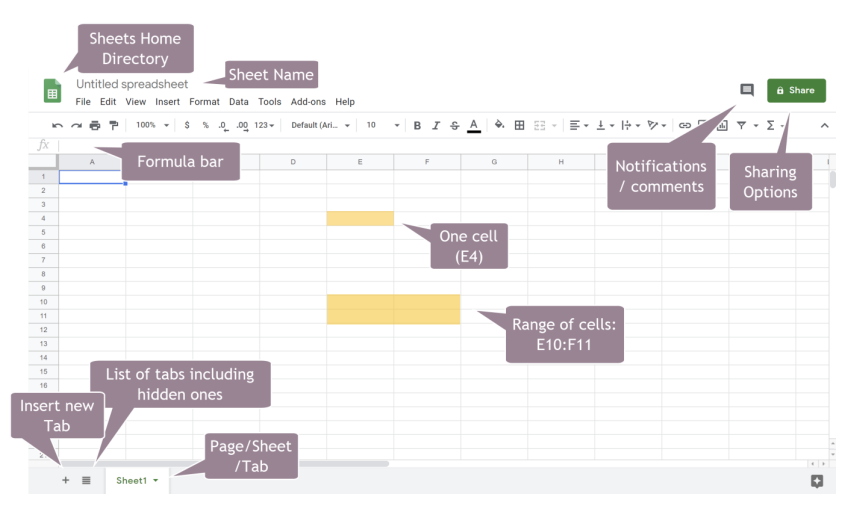Open the Add-ons menu
Screen dimensions: 852x513
(x=308, y=102)
